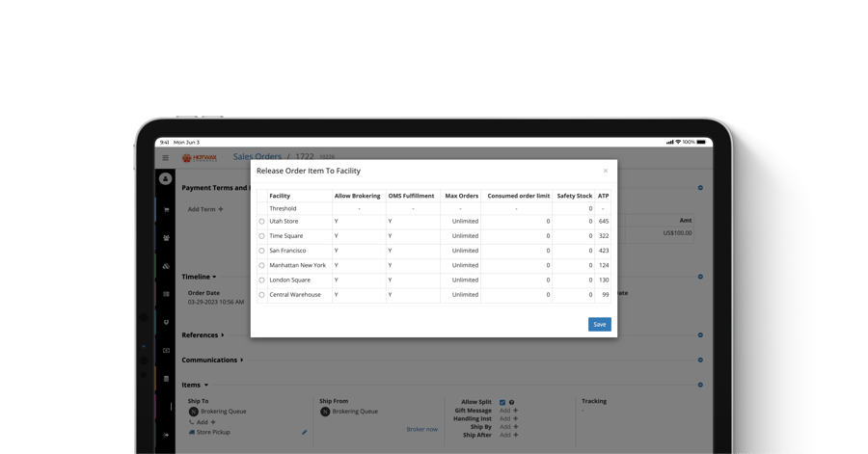
Task: Click the pencil edit icon near Store Pickup
Action: tap(305, 432)
